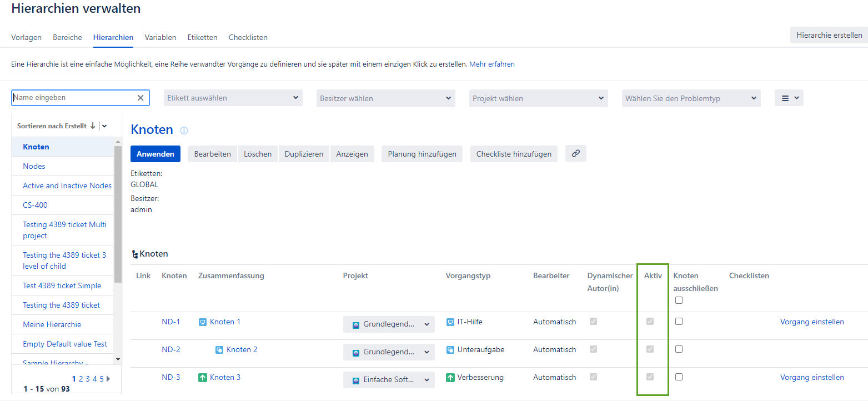Image resolution: width=868 pixels, height=401 pixels.
Task: Clear the name search field with X icon
Action: 141,98
